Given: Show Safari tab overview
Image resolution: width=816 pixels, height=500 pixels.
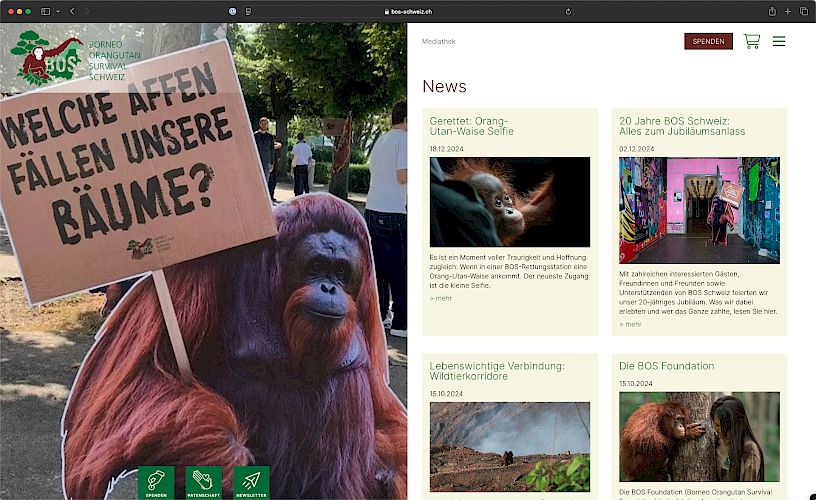Looking at the screenshot, I should (803, 11).
